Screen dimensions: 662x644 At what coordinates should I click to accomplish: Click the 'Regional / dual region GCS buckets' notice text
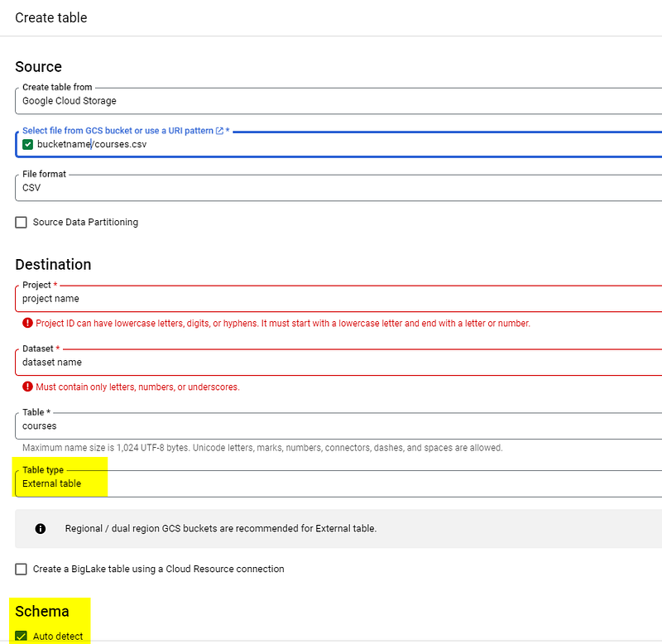221,529
